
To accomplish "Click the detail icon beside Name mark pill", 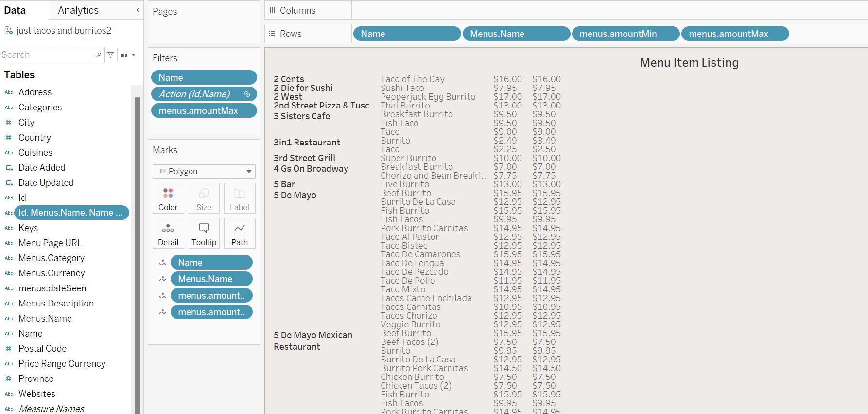I will [x=163, y=263].
